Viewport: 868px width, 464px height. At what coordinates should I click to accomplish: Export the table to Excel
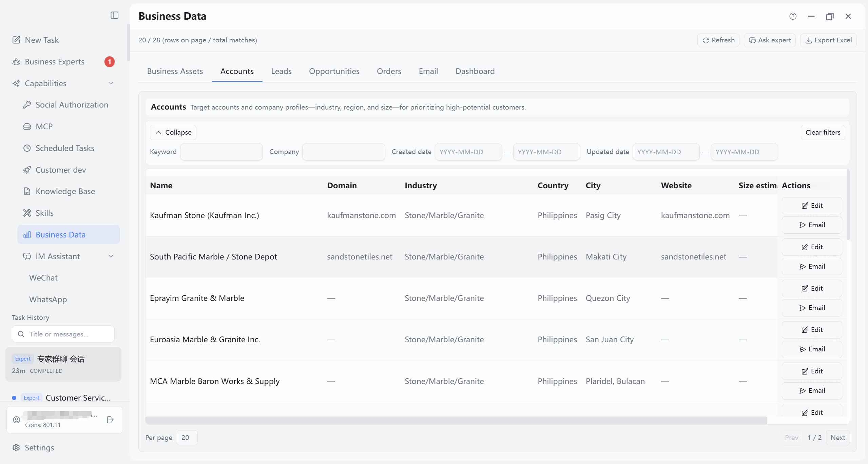tap(828, 40)
